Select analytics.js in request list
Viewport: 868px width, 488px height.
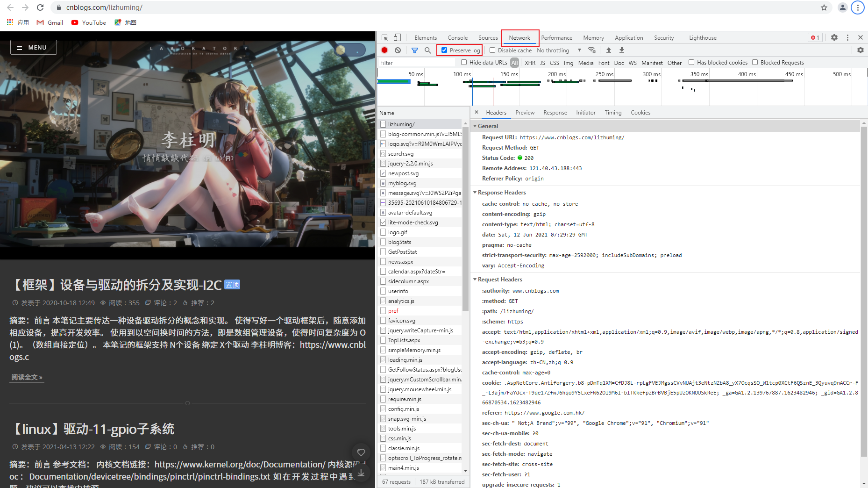point(420,301)
